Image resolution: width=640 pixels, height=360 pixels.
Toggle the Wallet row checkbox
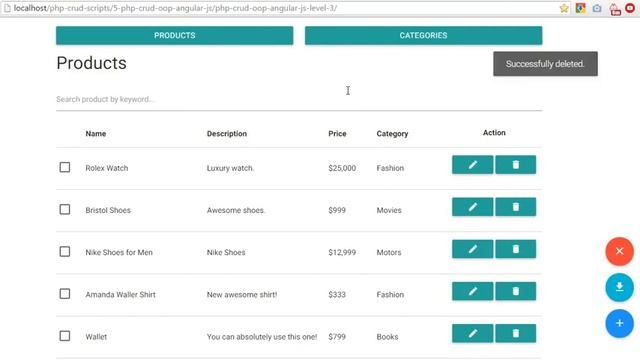(x=65, y=336)
